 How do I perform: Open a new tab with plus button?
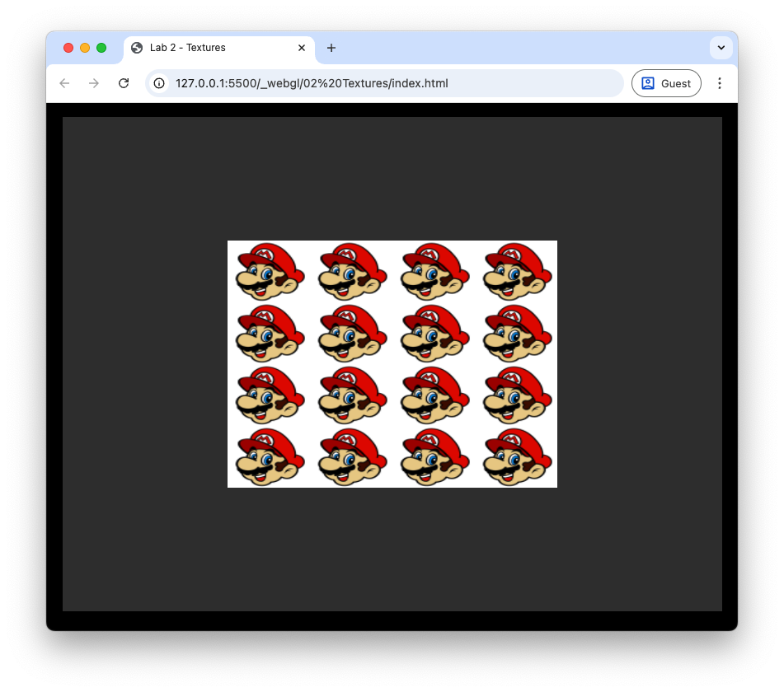331,48
